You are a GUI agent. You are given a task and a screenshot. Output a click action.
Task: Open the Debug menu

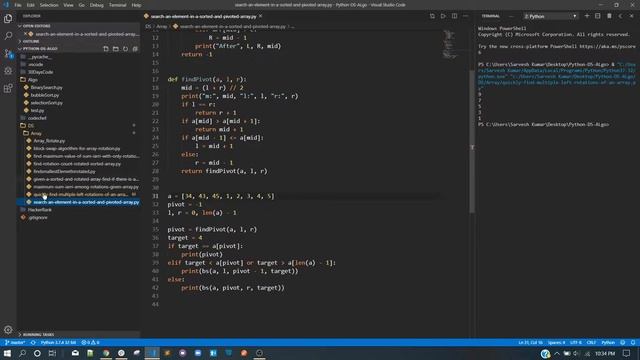click(97, 5)
